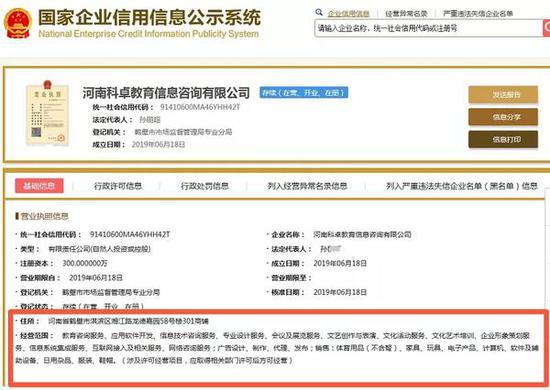Click the 核准日期 value 2019年06月18日
Viewport: 550px width, 390px height.
click(340, 292)
